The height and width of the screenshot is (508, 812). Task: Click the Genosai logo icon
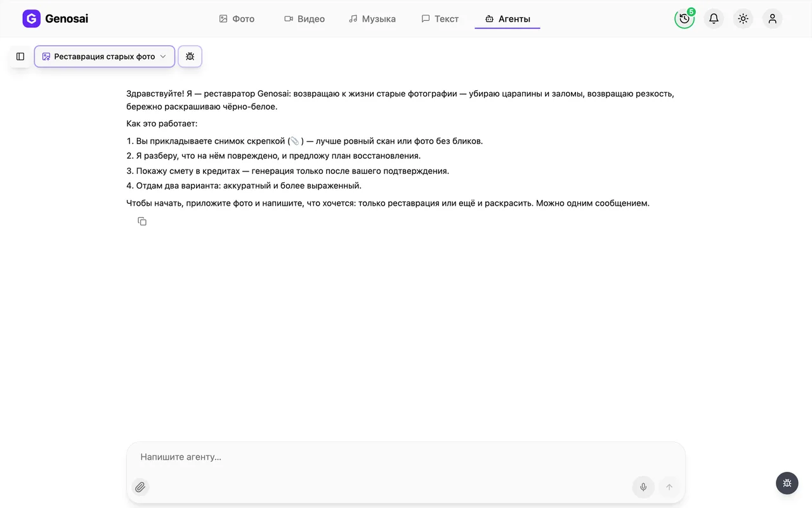click(x=31, y=19)
